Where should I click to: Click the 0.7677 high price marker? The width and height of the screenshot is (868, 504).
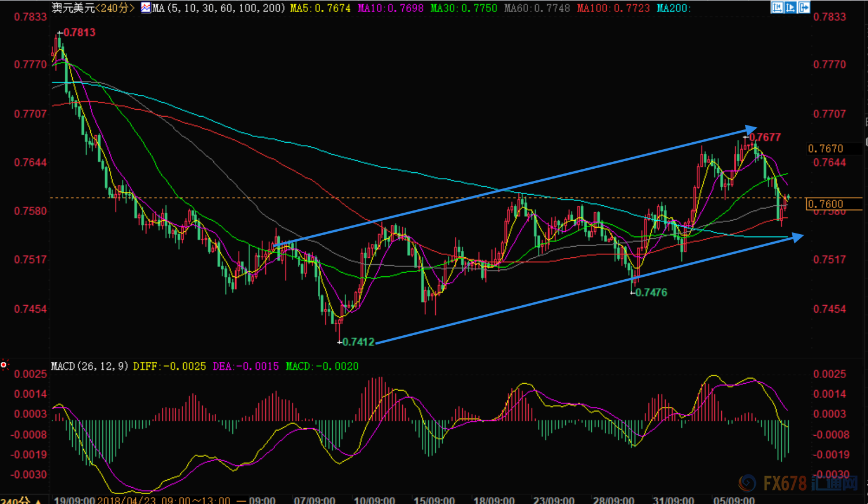pos(765,137)
